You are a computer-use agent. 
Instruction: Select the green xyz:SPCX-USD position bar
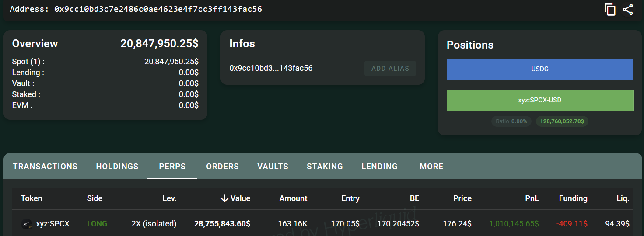point(540,101)
